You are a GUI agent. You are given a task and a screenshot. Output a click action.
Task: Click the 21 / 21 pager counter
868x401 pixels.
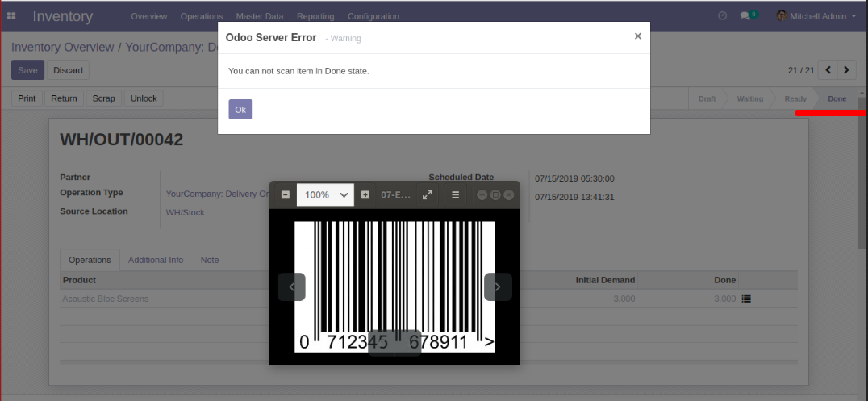(x=801, y=70)
